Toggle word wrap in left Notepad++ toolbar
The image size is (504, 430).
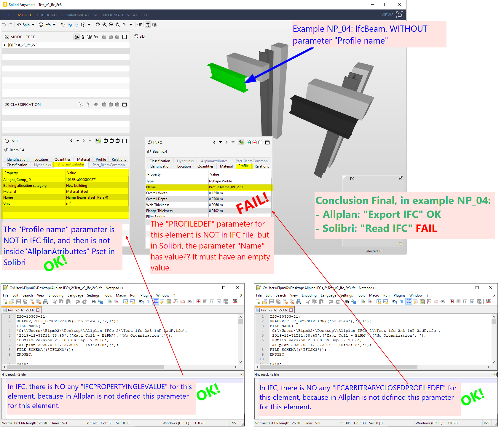tap(141, 302)
